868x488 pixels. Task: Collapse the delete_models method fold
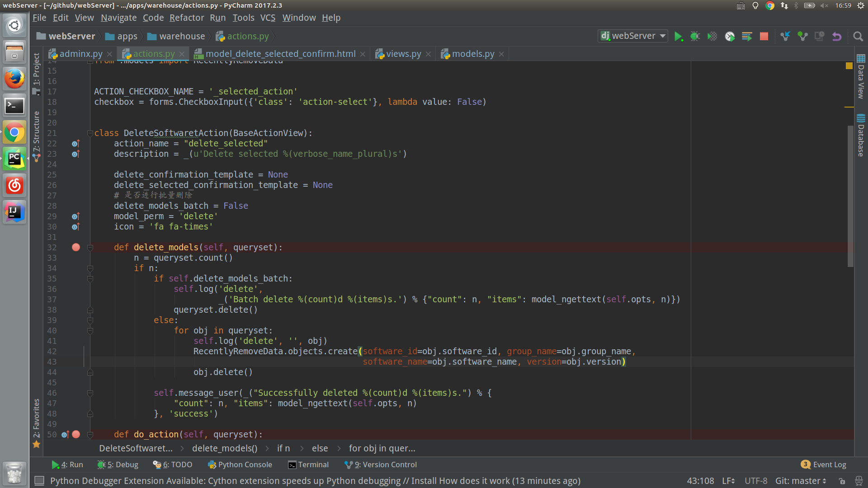coord(90,247)
